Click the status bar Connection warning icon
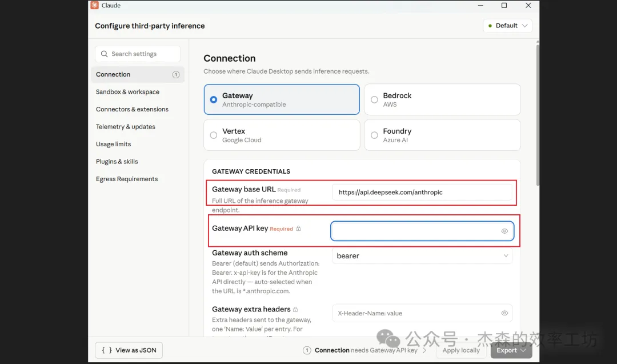The width and height of the screenshot is (617, 364). coord(307,350)
